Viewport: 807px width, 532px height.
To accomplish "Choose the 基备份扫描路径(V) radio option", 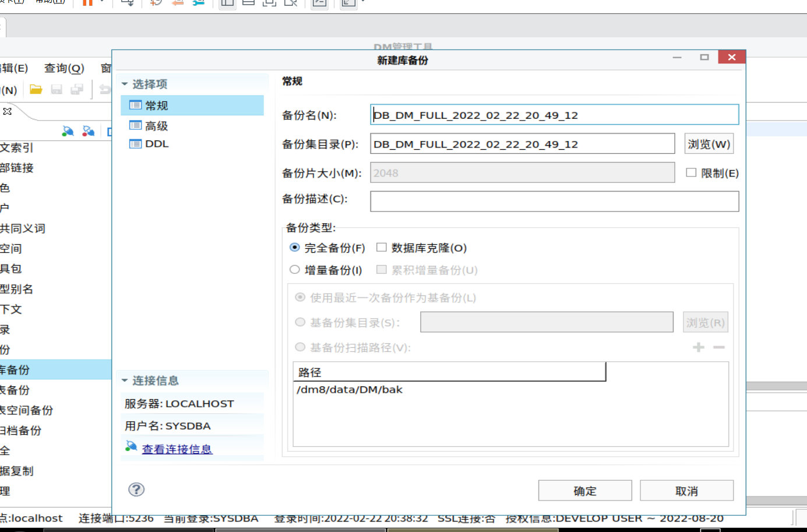I will [300, 347].
